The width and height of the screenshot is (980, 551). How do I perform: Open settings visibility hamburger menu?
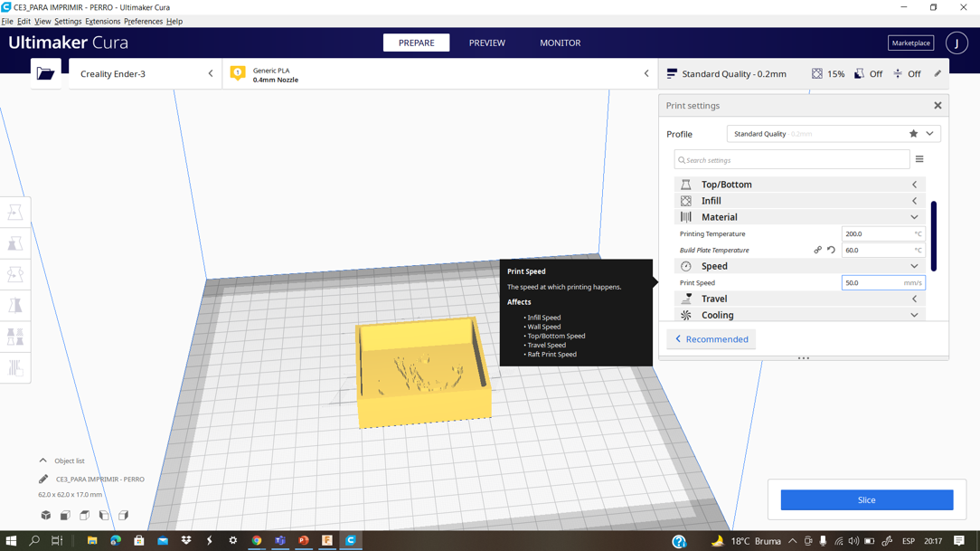pos(919,159)
